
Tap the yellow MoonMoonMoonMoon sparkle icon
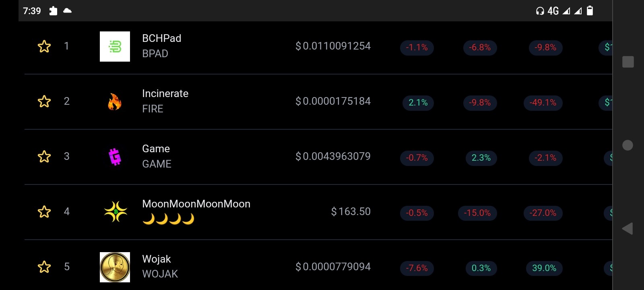point(116,211)
